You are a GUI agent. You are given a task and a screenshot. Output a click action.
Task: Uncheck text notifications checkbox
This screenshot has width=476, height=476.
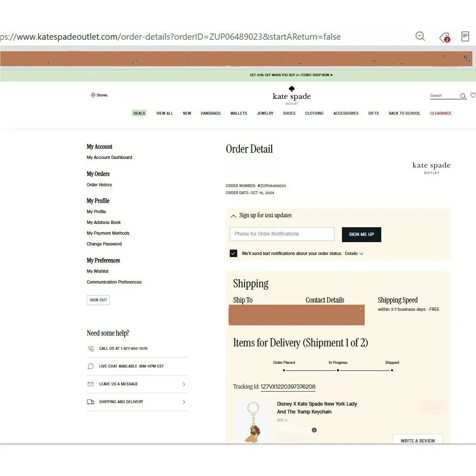(233, 253)
